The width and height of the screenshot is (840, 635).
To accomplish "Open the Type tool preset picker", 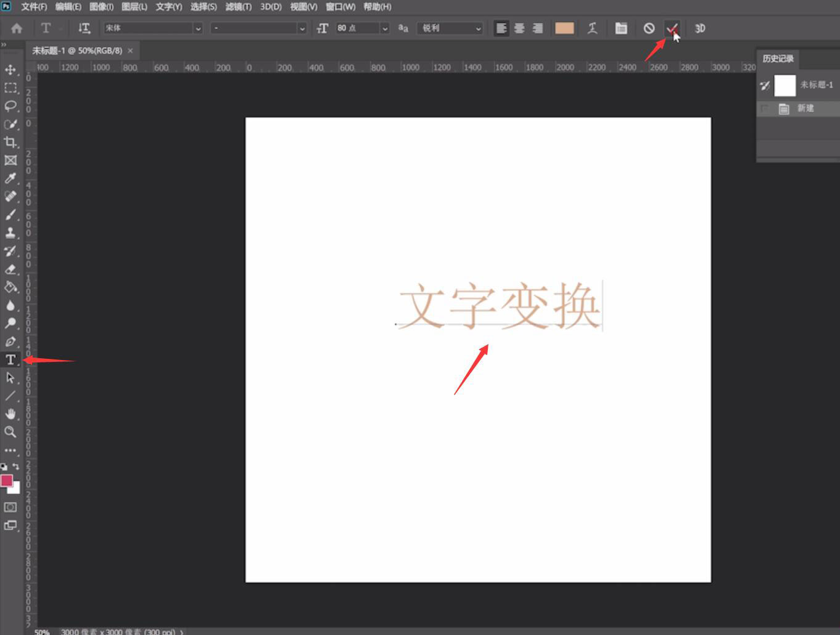I will [49, 28].
